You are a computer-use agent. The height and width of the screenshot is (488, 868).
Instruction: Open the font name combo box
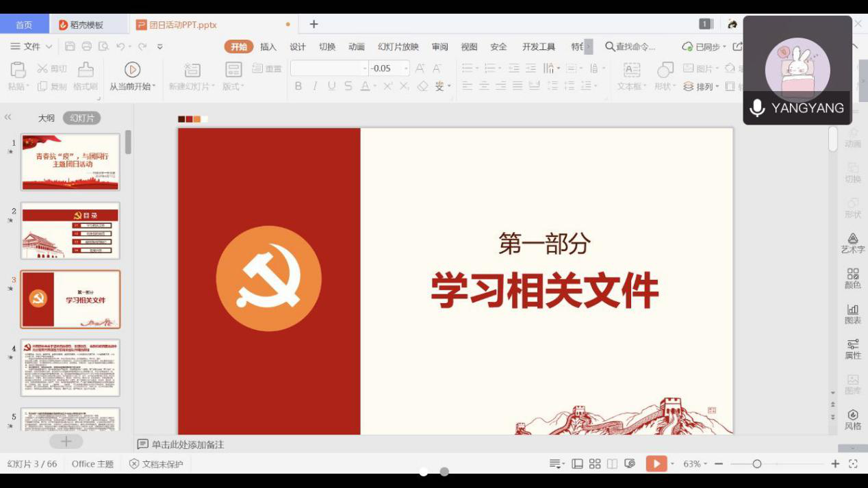pos(329,68)
